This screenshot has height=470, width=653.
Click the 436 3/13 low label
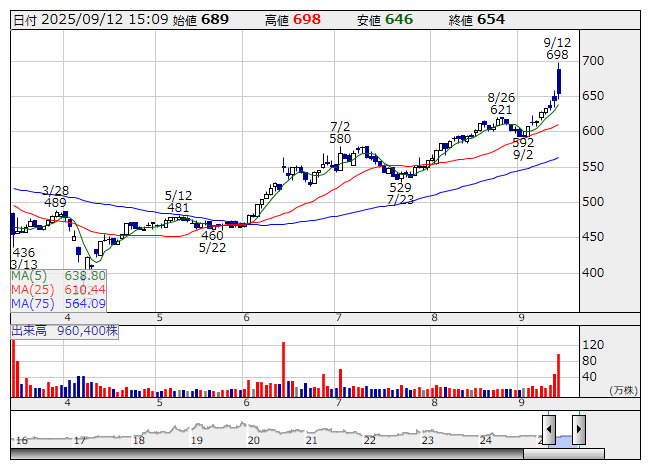[x=24, y=259]
